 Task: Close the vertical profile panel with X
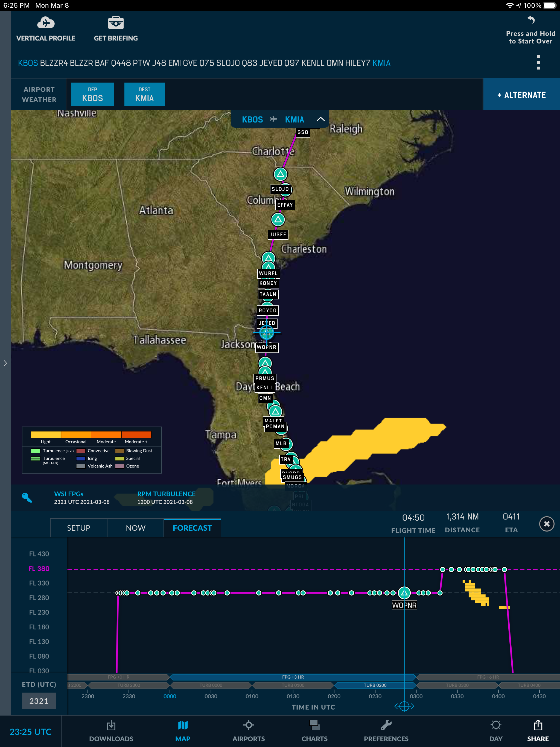547,524
